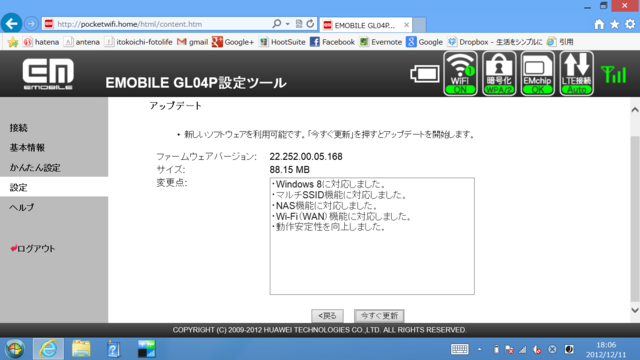Open the hatena bookmark

click(x=41, y=42)
